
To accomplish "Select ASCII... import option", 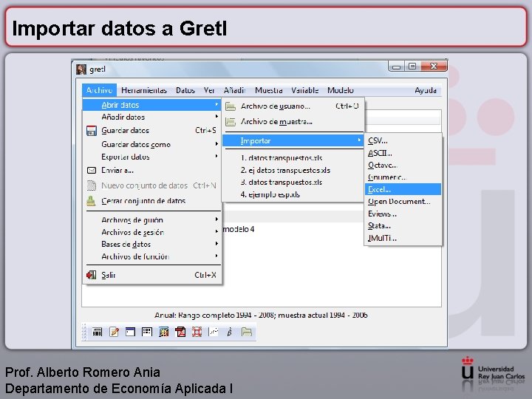I will [403, 153].
